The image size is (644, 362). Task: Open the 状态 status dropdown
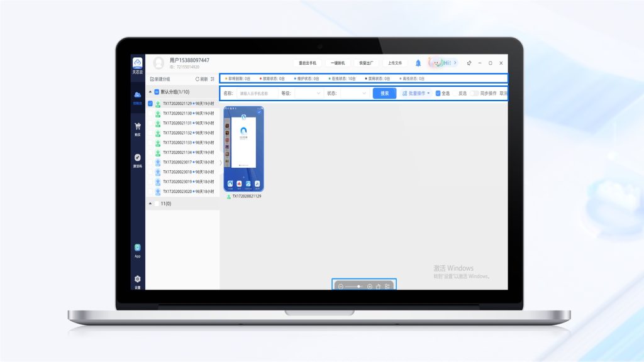pos(353,93)
